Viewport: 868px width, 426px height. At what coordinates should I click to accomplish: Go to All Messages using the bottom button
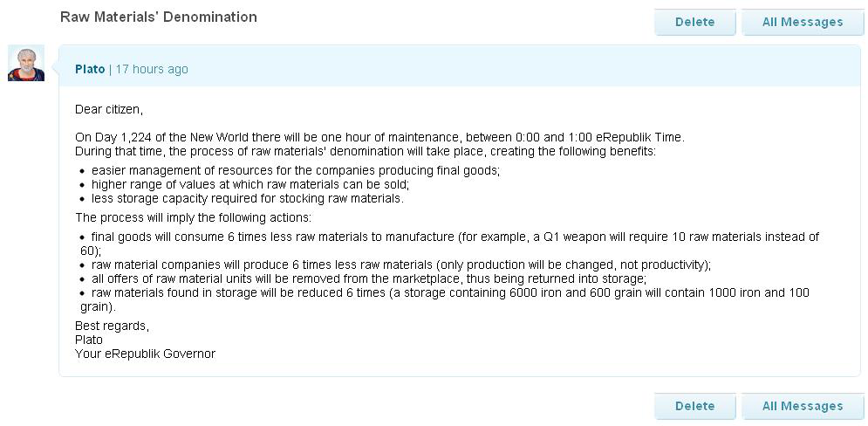click(802, 406)
